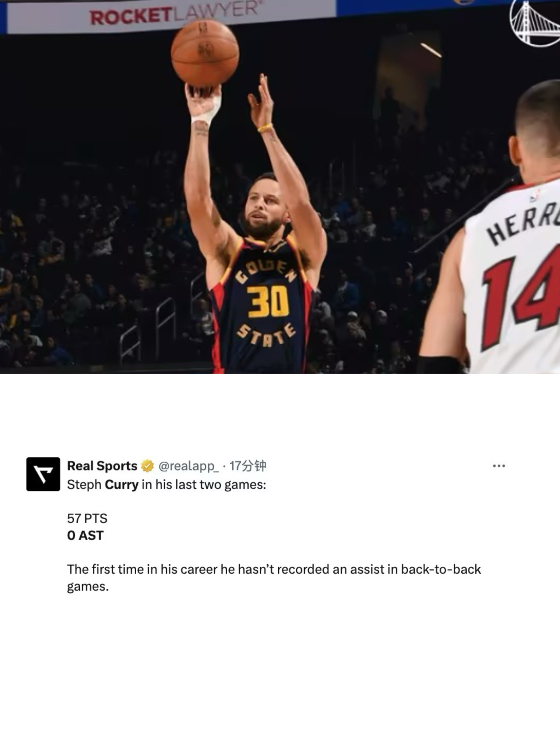This screenshot has width=560, height=747.
Task: Click the white tape on the shooter's wrist
Action: tap(207, 113)
